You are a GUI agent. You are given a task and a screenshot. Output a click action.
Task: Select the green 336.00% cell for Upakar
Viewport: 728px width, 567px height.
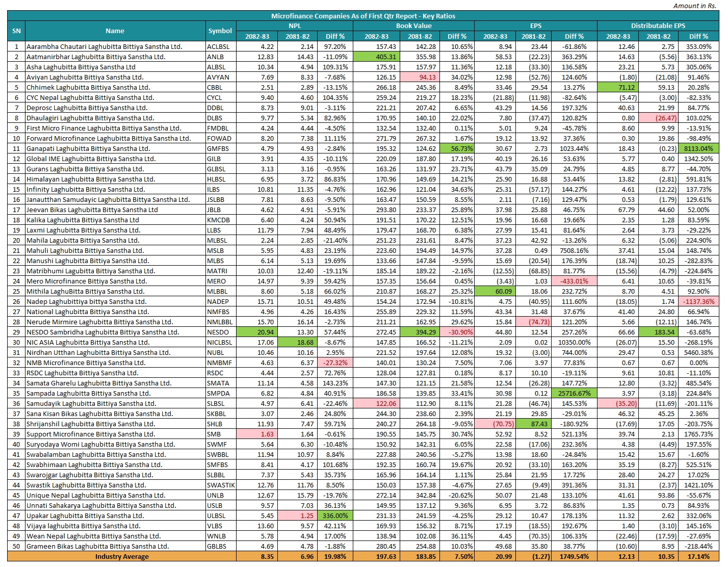coord(335,516)
